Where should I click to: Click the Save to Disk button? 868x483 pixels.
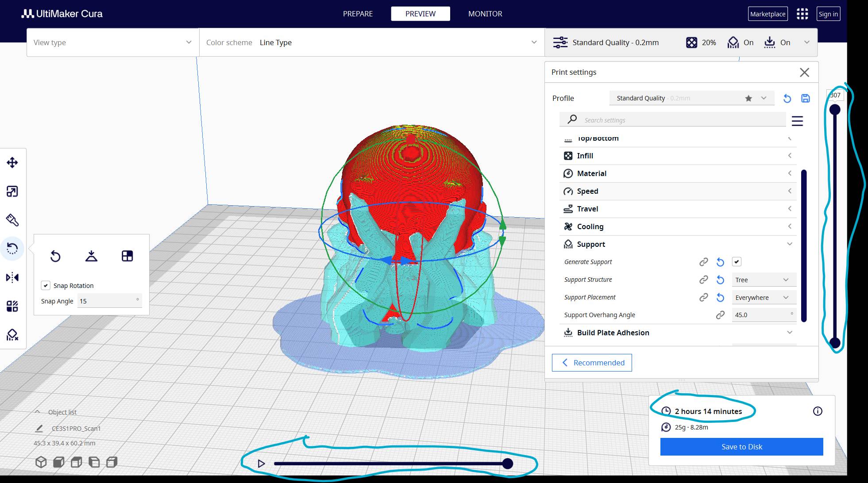coord(741,447)
